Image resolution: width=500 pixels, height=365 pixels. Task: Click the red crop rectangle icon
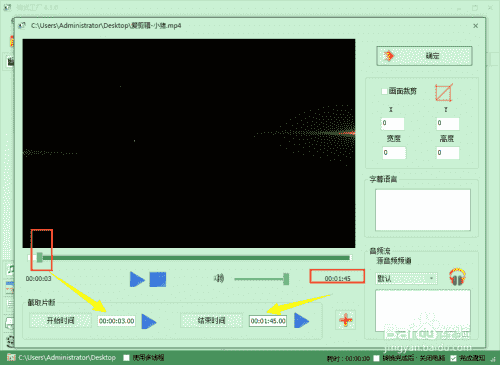tap(444, 92)
